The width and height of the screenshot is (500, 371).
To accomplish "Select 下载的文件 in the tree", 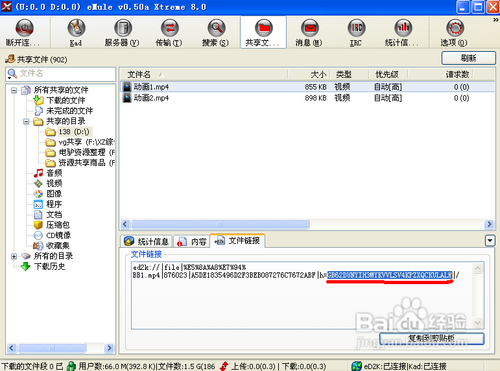I will [66, 100].
